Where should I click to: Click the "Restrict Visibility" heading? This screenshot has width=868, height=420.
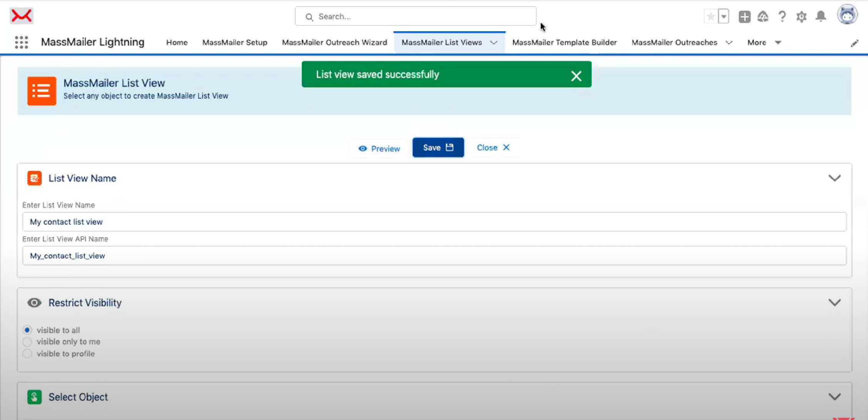85,303
